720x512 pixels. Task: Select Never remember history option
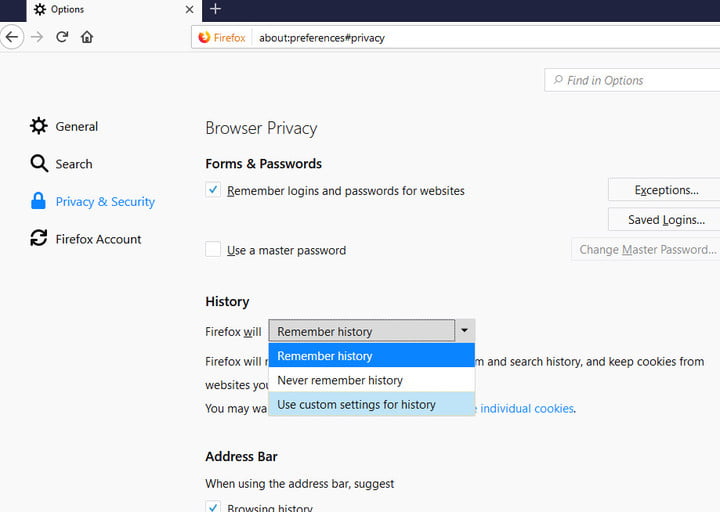pos(340,380)
